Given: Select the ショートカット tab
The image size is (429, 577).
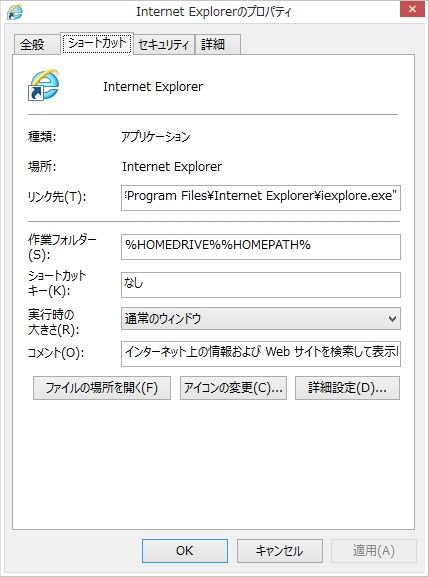Looking at the screenshot, I should coord(97,43).
